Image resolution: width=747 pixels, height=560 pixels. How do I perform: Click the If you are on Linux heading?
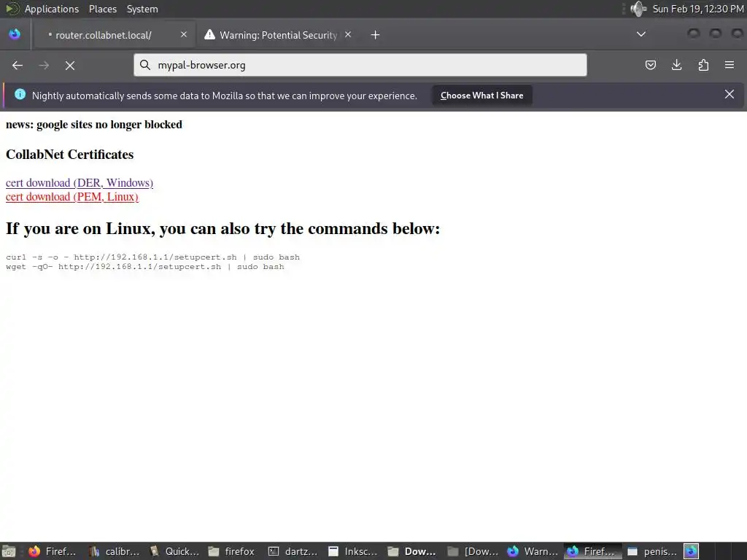click(223, 228)
